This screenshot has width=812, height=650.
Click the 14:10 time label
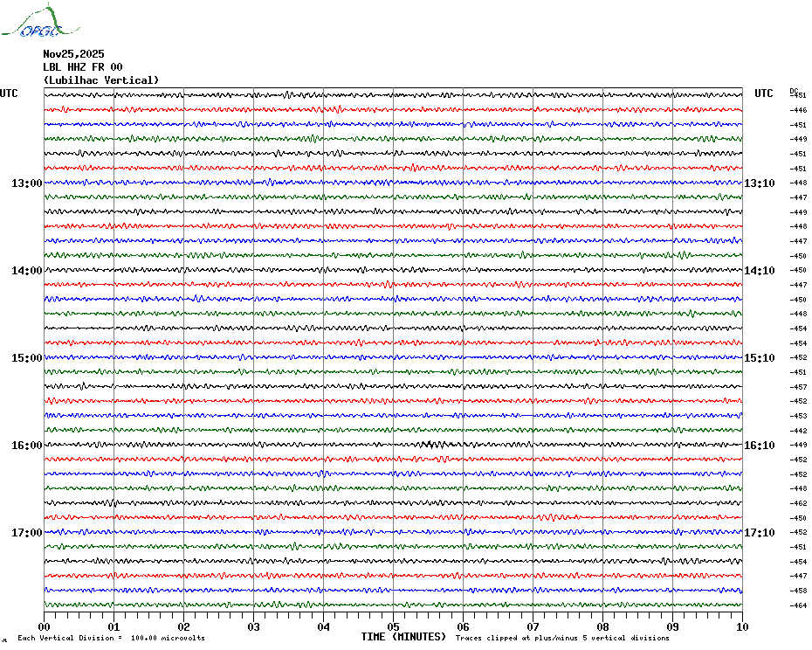pyautogui.click(x=760, y=271)
